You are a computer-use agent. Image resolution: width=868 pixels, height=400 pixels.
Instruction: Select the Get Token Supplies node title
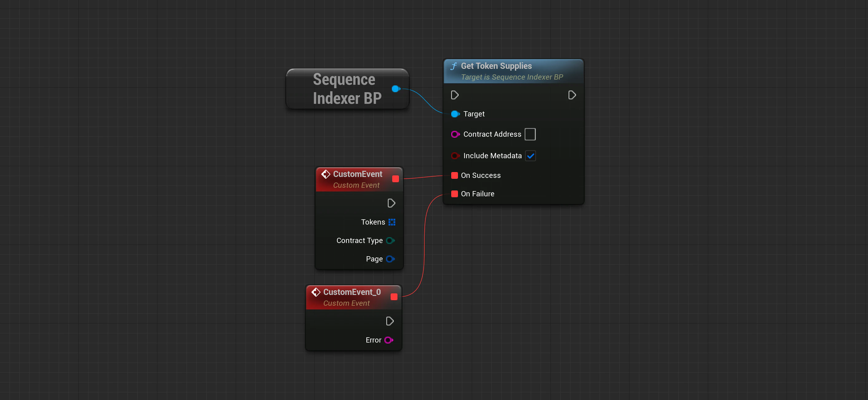pos(496,66)
